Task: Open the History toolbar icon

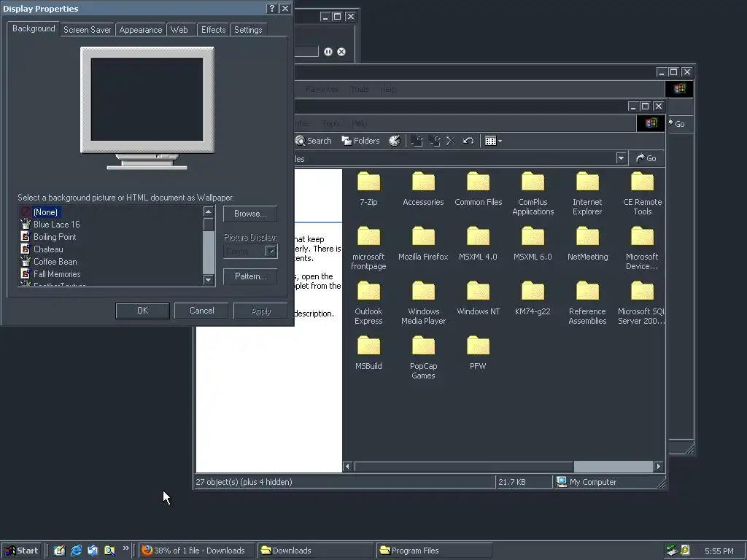Action: click(x=395, y=141)
